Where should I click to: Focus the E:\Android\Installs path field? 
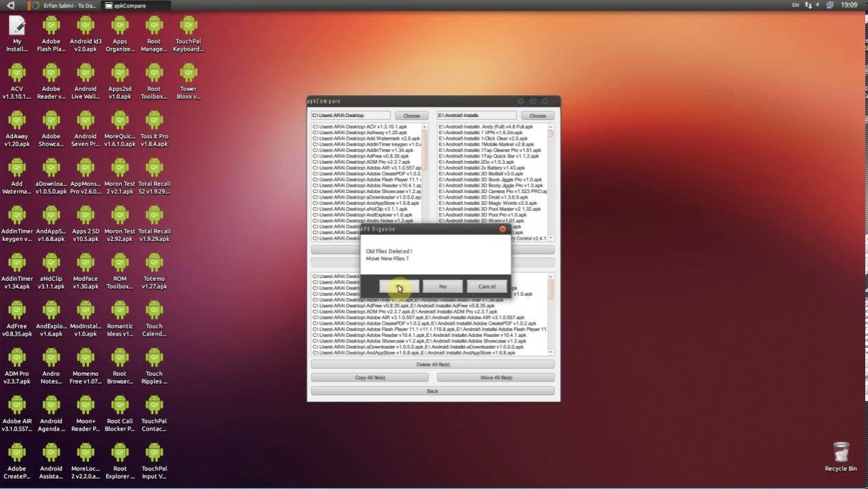(x=476, y=116)
